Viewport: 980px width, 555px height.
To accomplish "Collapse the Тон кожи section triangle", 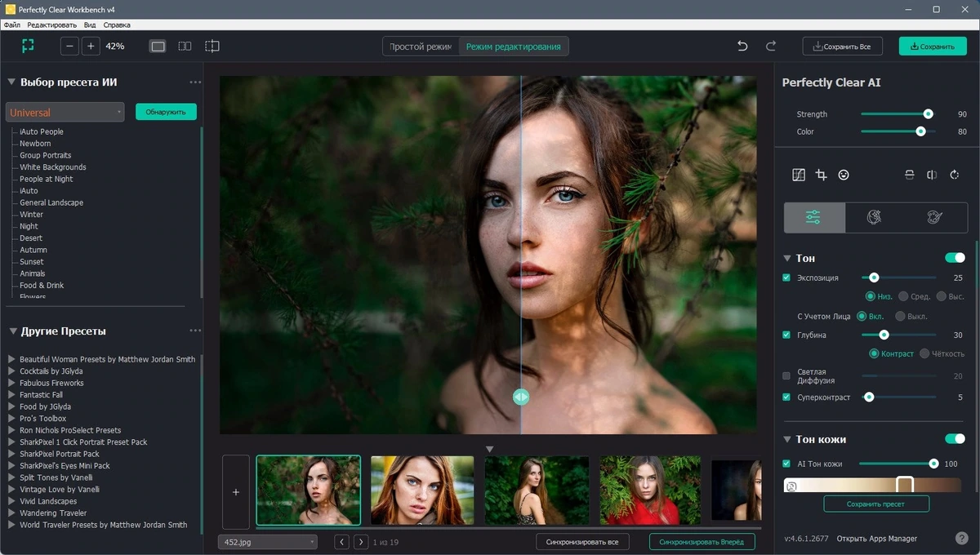I will tap(787, 439).
